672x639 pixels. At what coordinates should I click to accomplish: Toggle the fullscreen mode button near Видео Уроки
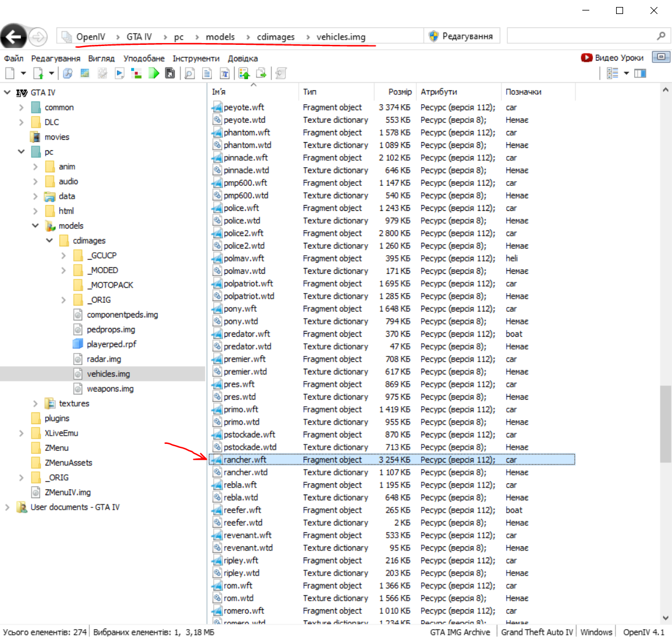[x=661, y=57]
